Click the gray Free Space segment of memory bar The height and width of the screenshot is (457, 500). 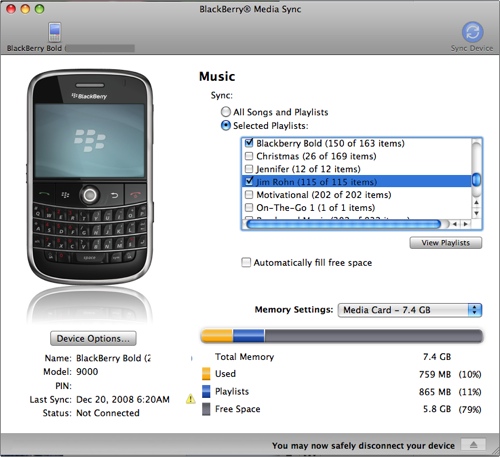point(374,336)
